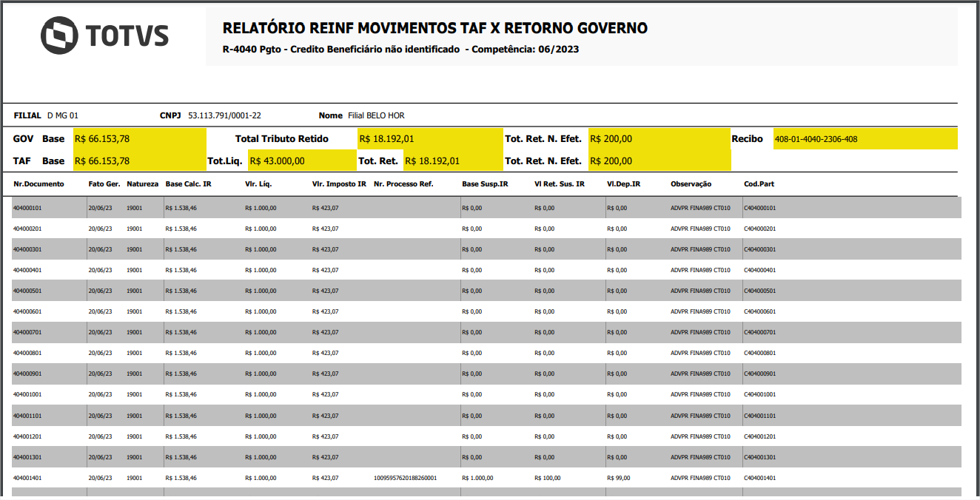
Task: Click process reference number 10095957620188260001
Action: click(x=406, y=479)
